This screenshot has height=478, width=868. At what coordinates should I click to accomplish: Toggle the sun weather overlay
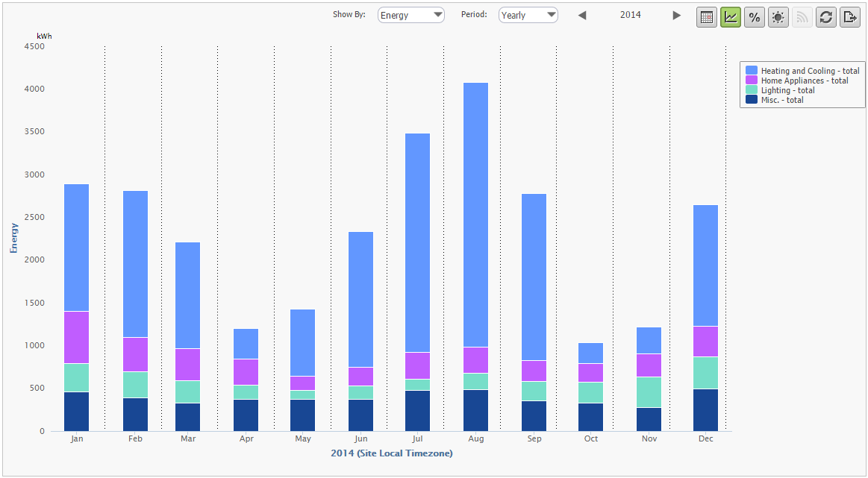pos(778,17)
